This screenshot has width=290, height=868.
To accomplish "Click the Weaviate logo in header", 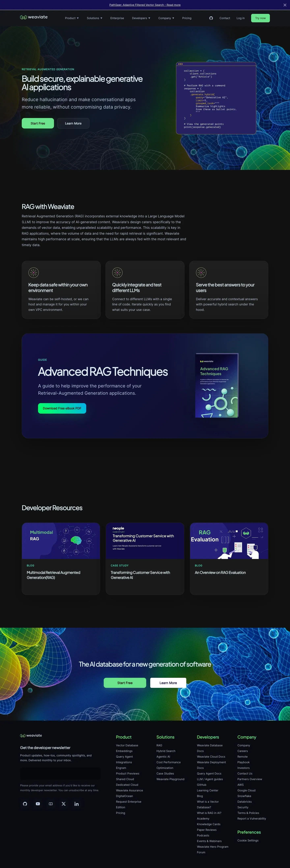I will pos(34,17).
